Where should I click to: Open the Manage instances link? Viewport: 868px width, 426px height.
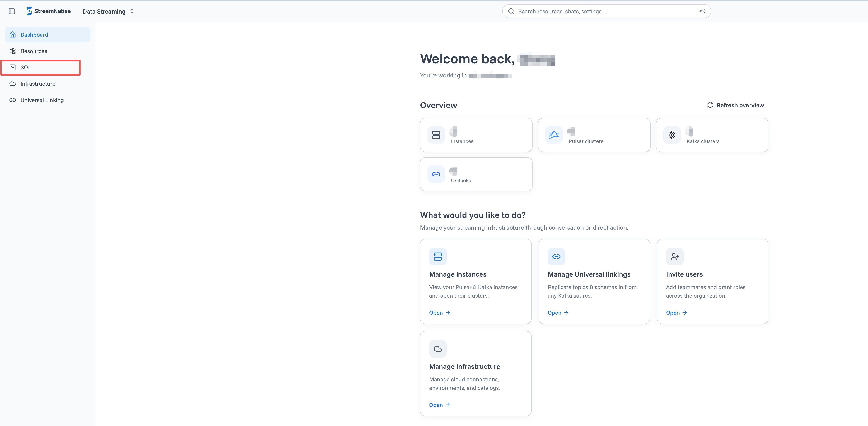(439, 313)
